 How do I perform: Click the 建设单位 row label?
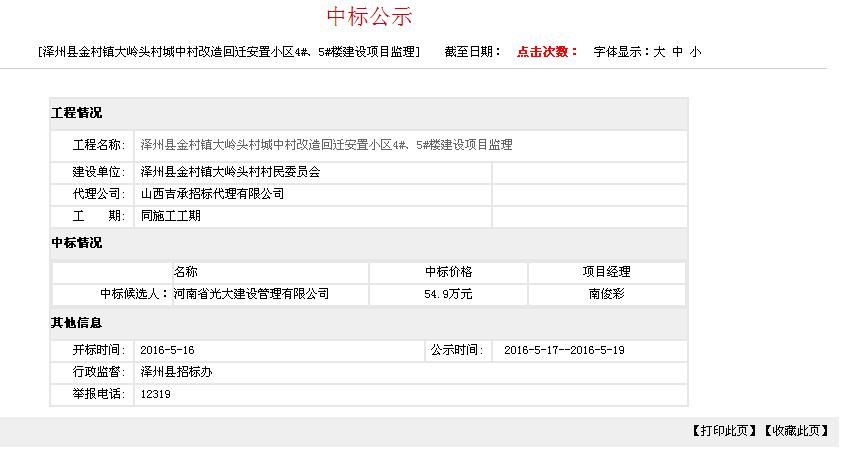pos(99,172)
